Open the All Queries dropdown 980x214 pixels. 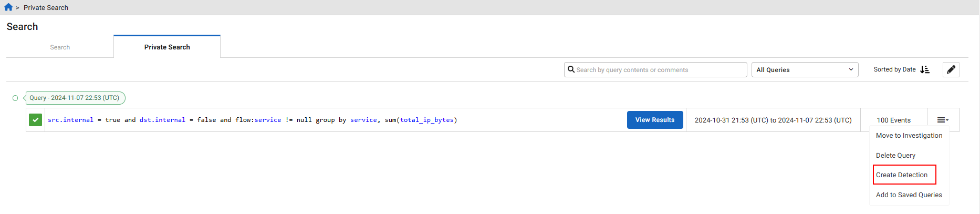pyautogui.click(x=805, y=70)
